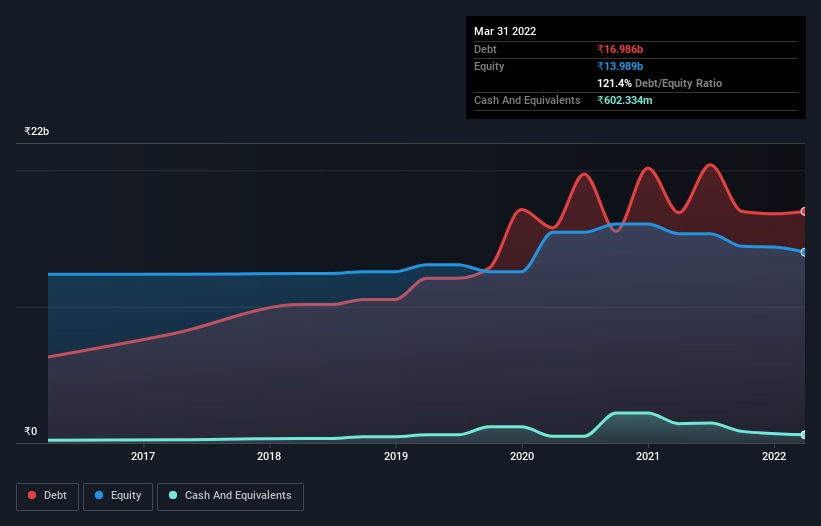Click teal Cash endpoint marker on chart
The height and width of the screenshot is (526, 821).
tap(804, 434)
